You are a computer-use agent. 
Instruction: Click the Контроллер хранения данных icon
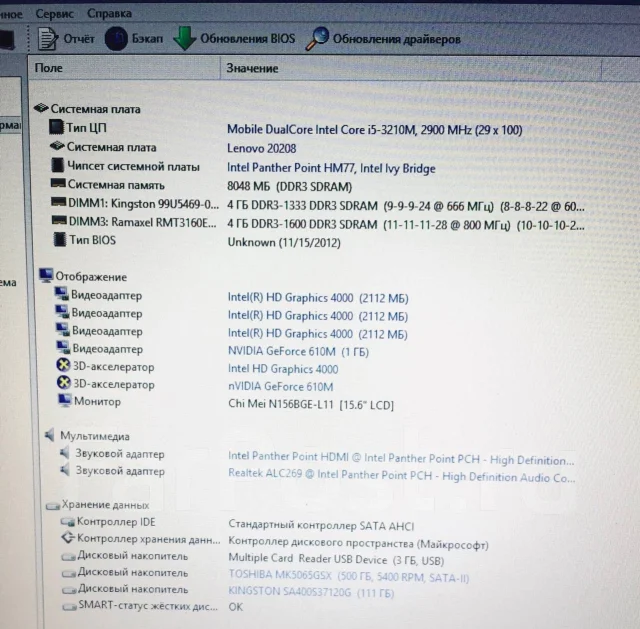pos(68,538)
